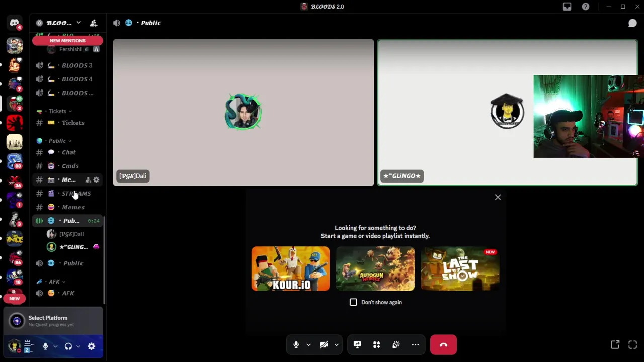Open User Settings gear
The image size is (644, 362).
[91, 346]
